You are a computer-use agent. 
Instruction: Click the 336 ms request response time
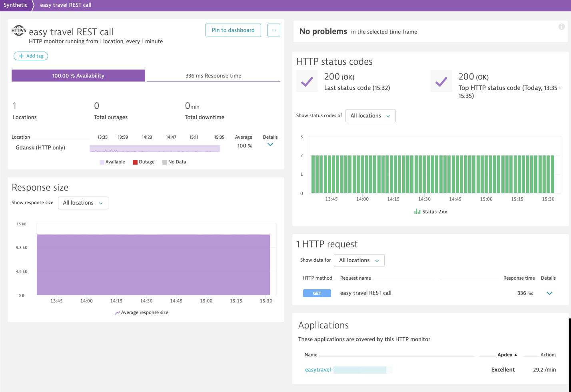[525, 293]
